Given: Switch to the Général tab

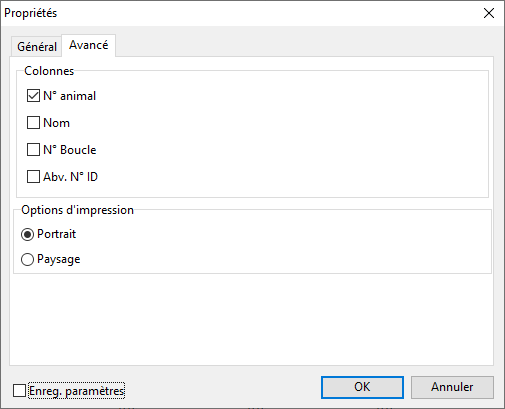Looking at the screenshot, I should click(37, 46).
